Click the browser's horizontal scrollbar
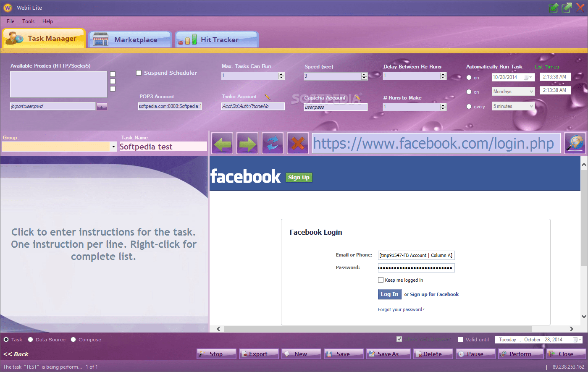This screenshot has width=588, height=372. click(x=377, y=329)
